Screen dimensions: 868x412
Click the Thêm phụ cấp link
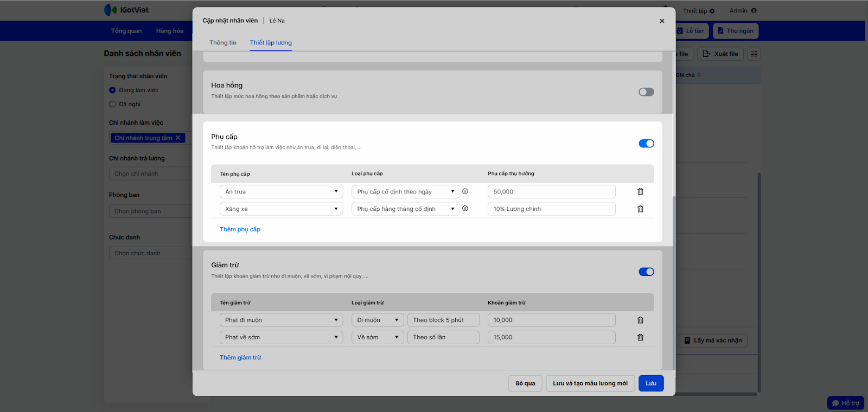pyautogui.click(x=240, y=229)
